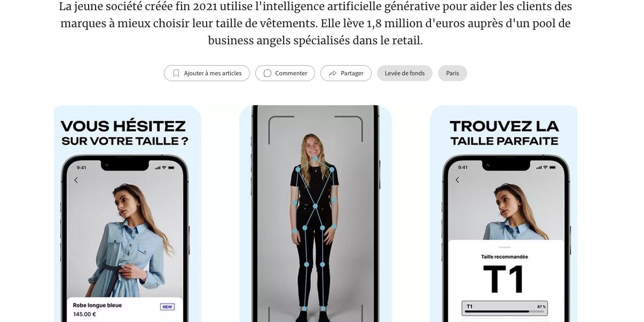This screenshot has width=644, height=322.
Task: Open the Paris tag
Action: (452, 73)
